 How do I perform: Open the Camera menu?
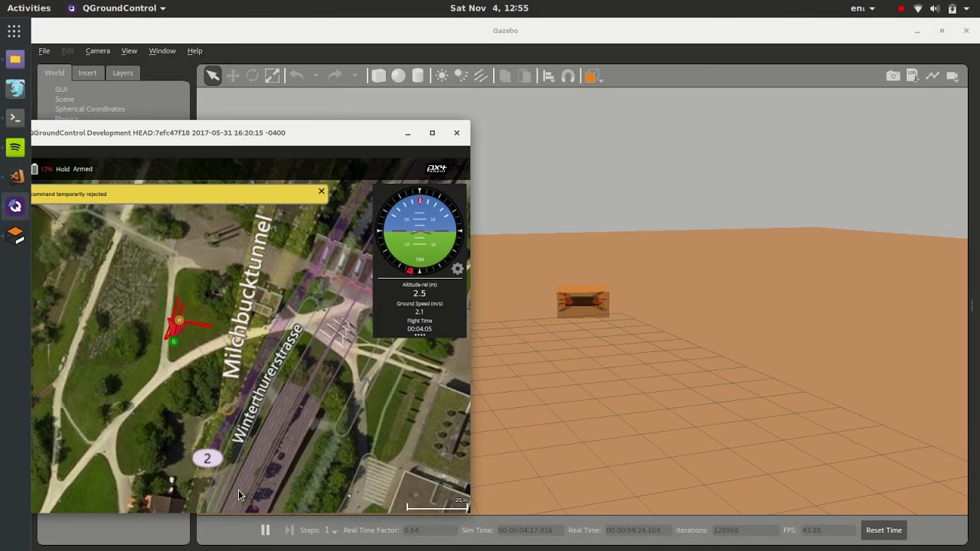pos(97,51)
